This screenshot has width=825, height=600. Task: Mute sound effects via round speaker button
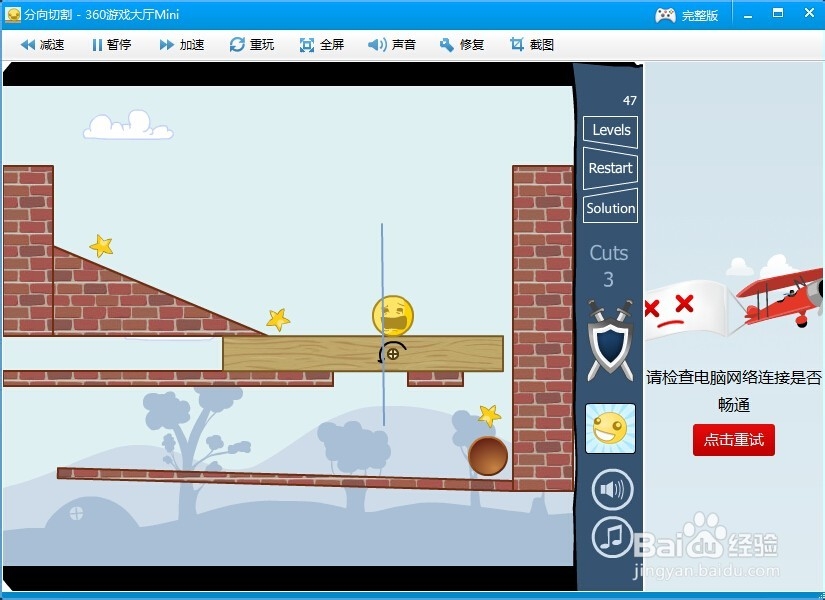pyautogui.click(x=612, y=489)
